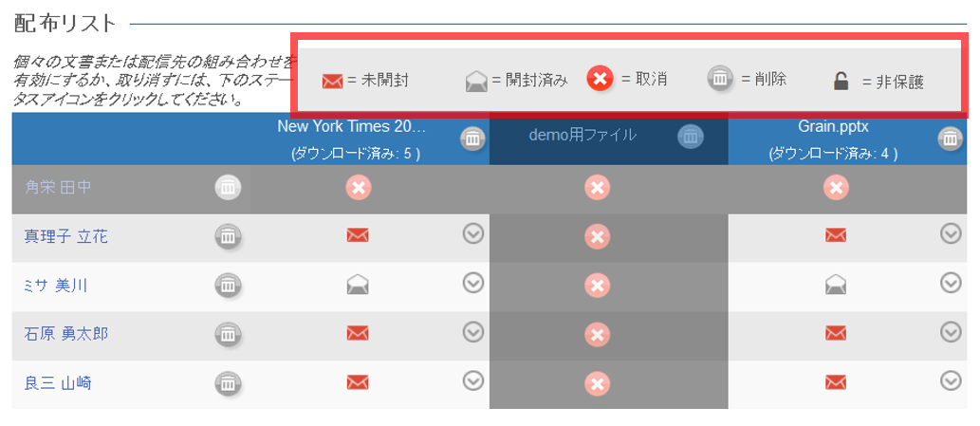Click the red 取消 legend icon
The image size is (980, 426).
(600, 79)
